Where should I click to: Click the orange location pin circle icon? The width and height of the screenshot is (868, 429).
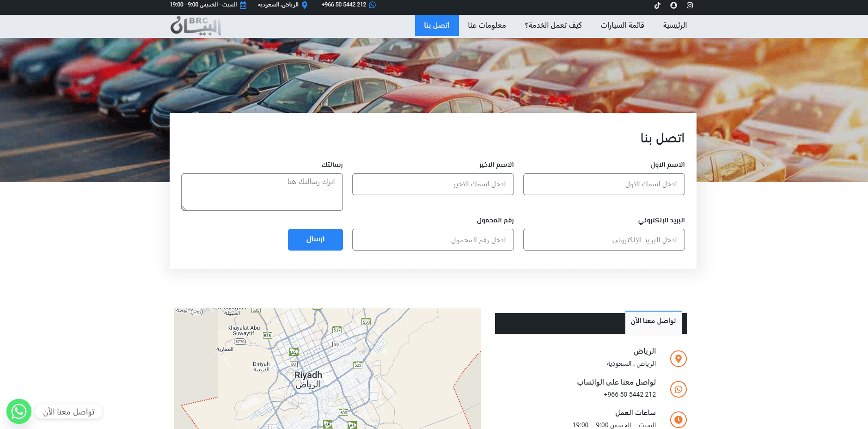coord(679,359)
